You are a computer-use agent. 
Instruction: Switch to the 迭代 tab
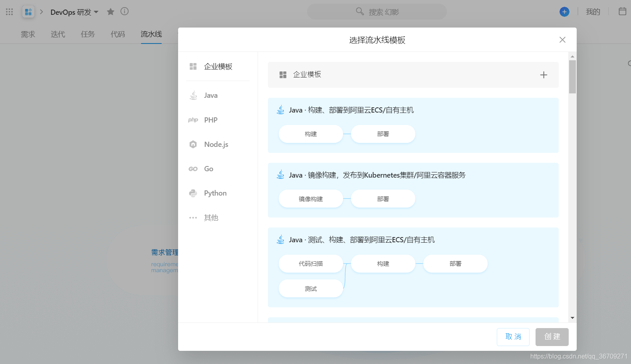pyautogui.click(x=58, y=34)
